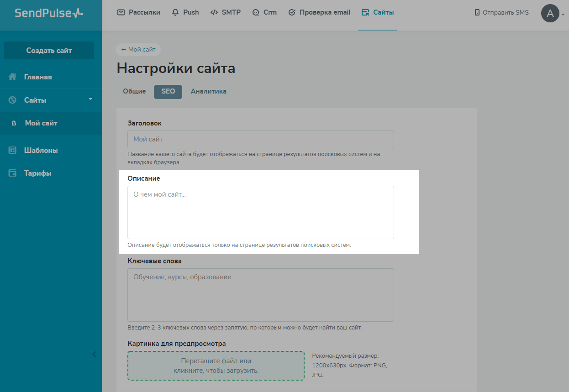Viewport: 569px width, 392px height.
Task: Switch to the Общие tab
Action: (134, 91)
